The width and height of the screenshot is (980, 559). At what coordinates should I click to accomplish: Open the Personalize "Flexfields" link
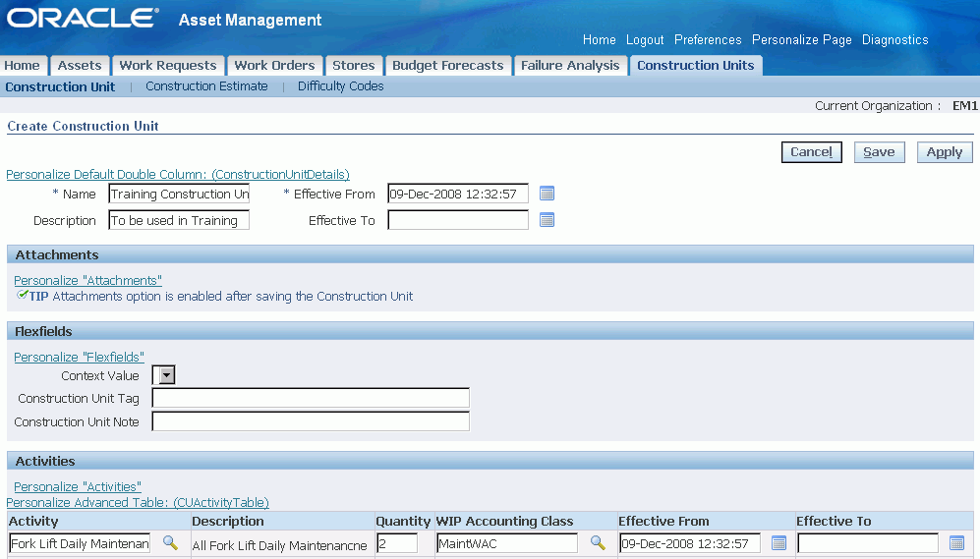coord(79,357)
